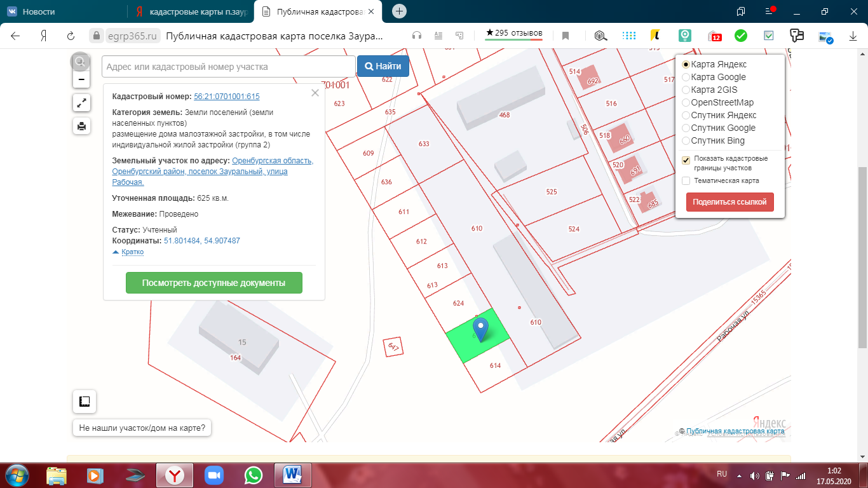This screenshot has width=868, height=488.
Task: Bookmark this page
Action: tap(565, 36)
